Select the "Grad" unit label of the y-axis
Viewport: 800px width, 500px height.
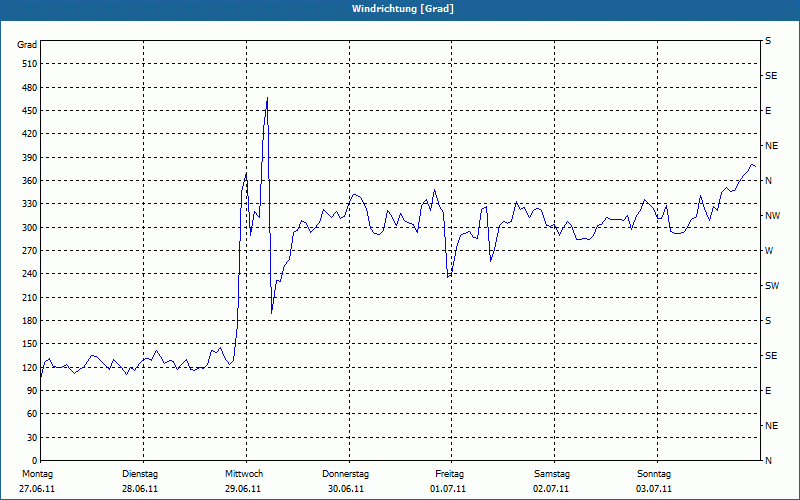(x=27, y=45)
